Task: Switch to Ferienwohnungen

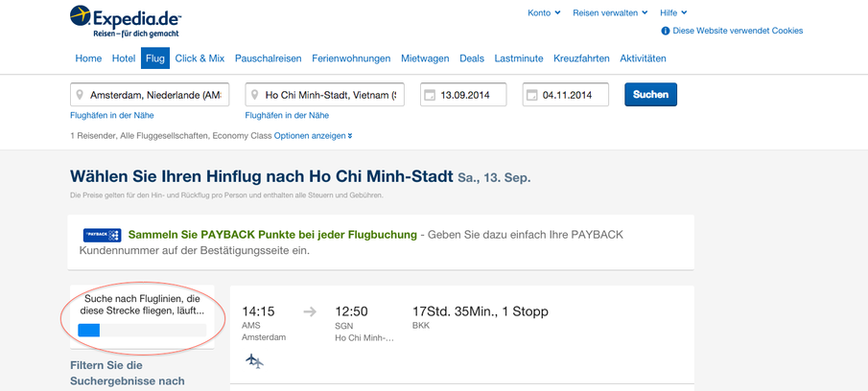Action: coord(351,58)
